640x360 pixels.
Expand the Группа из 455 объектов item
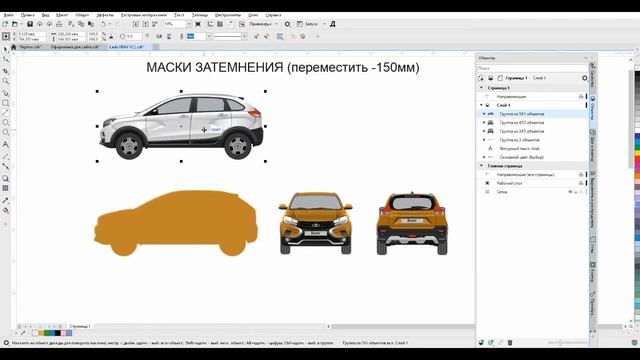point(484,122)
